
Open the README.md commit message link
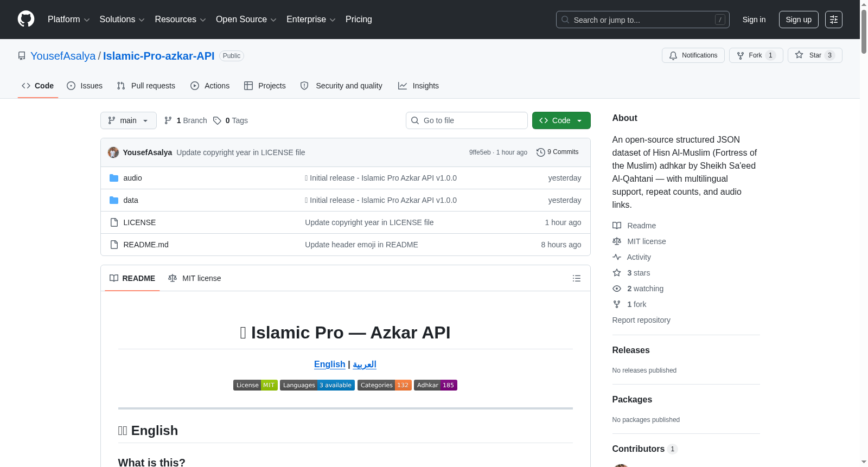(361, 245)
